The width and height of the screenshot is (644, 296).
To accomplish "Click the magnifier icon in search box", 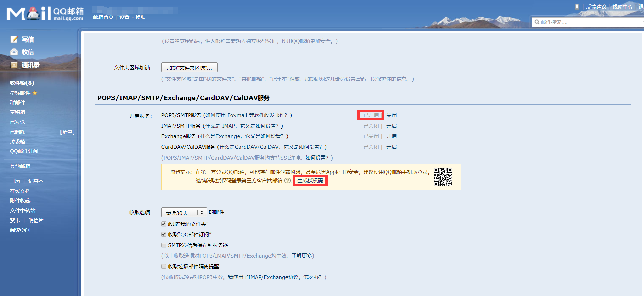I will tap(537, 22).
